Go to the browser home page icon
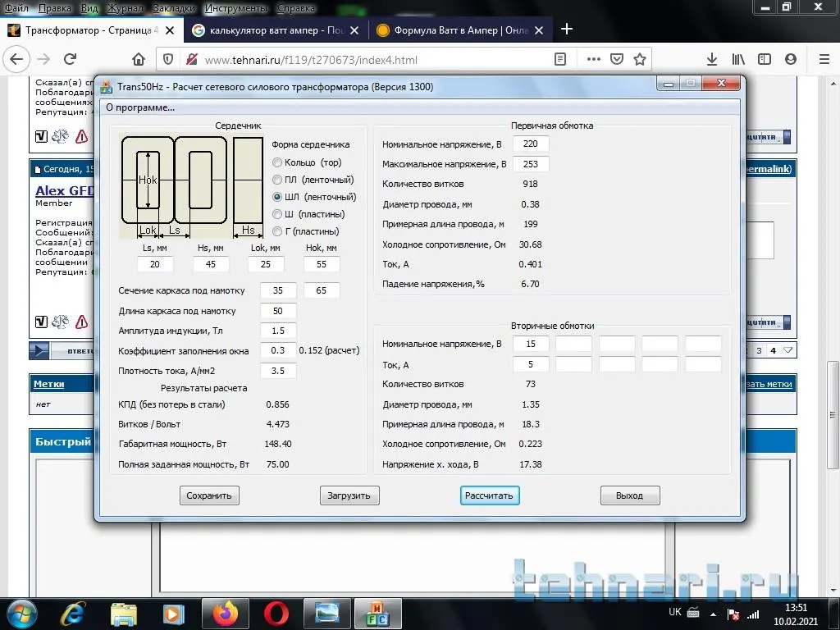Screen dimensions: 840x630 pos(139,59)
